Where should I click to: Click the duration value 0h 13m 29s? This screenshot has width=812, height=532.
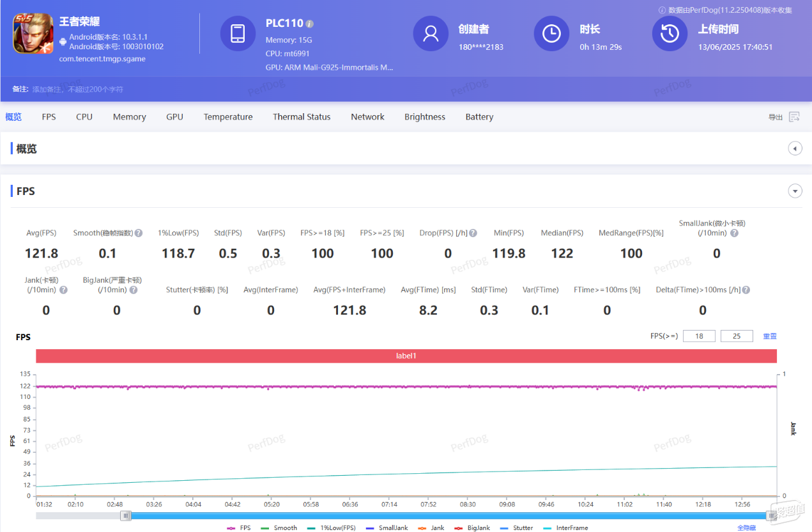pyautogui.click(x=601, y=47)
